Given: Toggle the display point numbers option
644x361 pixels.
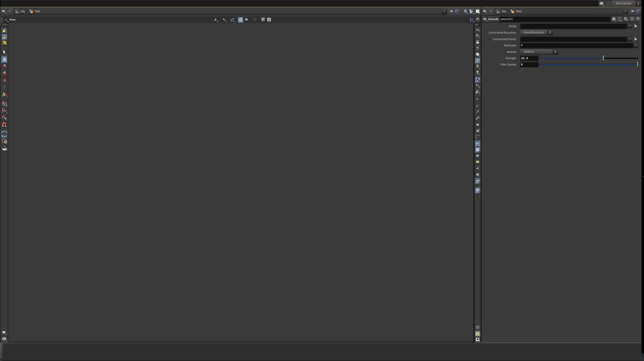Looking at the screenshot, I should (478, 118).
